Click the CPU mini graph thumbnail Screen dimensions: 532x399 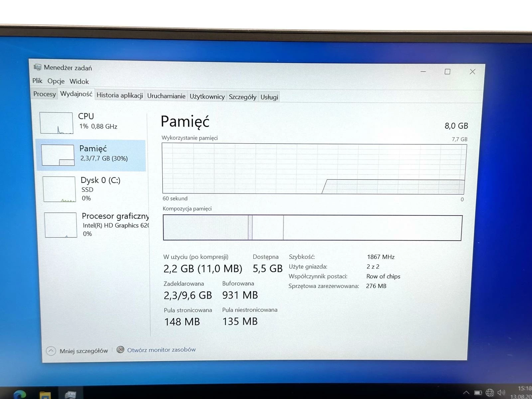click(56, 123)
